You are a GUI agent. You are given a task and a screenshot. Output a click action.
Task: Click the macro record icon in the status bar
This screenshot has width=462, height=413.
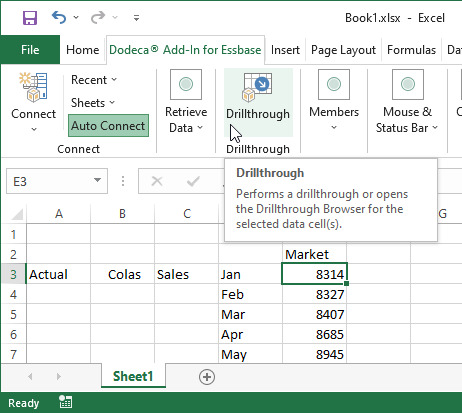pos(65,402)
